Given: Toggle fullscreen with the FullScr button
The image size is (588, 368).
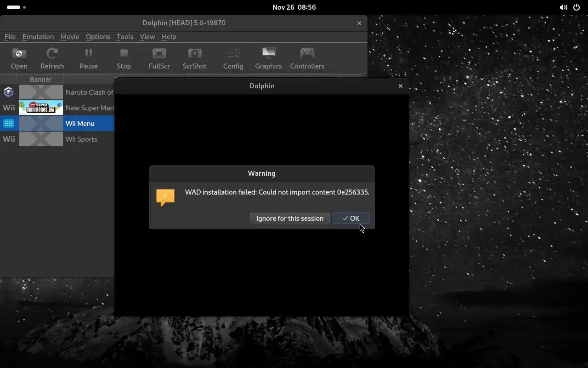Looking at the screenshot, I should pyautogui.click(x=159, y=58).
